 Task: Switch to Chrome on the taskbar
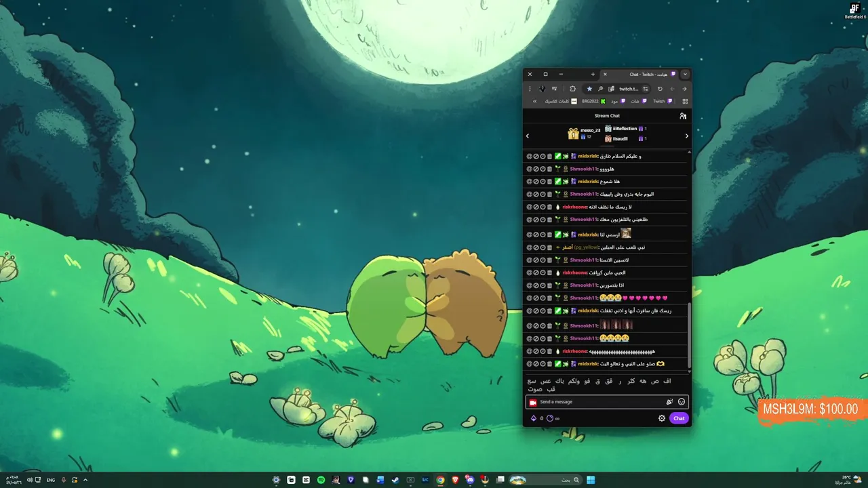[x=440, y=480]
